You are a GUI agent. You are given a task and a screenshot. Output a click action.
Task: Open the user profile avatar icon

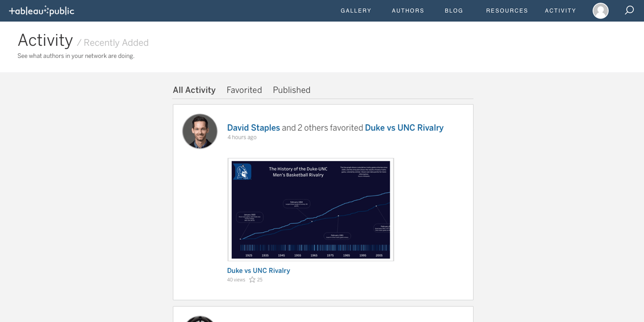click(x=601, y=11)
